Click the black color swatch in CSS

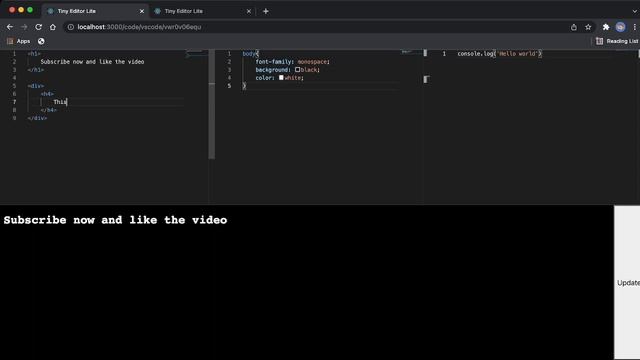tap(298, 70)
